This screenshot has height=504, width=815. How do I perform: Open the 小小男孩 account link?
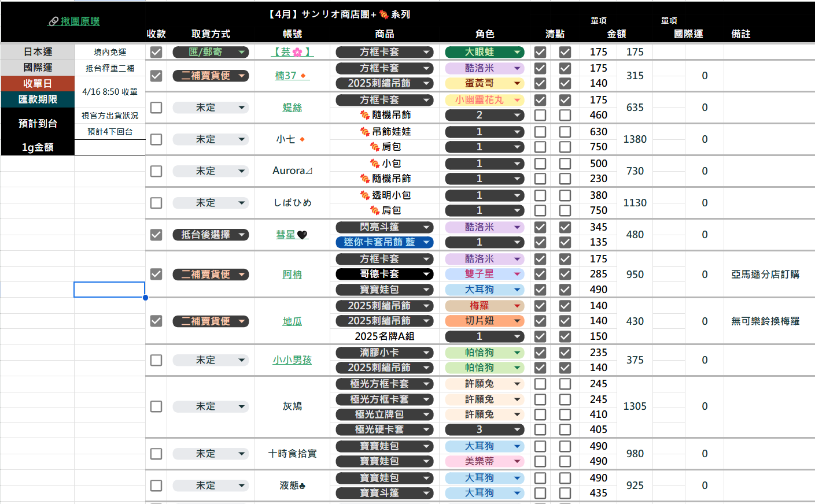click(292, 360)
